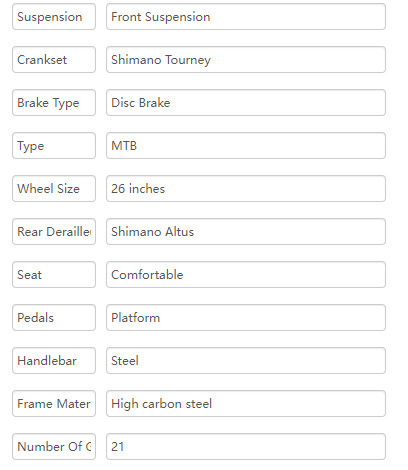Click the Comfortable value field
408x470 pixels.
tap(246, 275)
